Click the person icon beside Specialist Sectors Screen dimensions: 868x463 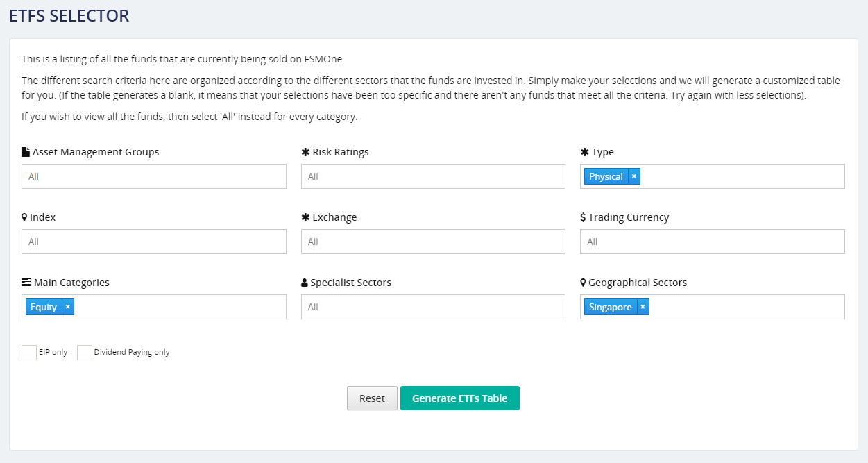pyautogui.click(x=305, y=283)
